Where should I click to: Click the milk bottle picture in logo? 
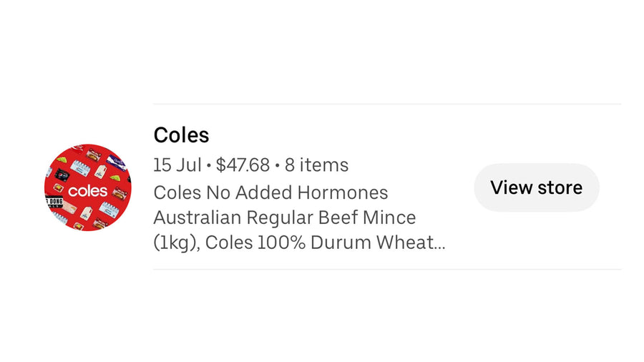[x=100, y=170]
